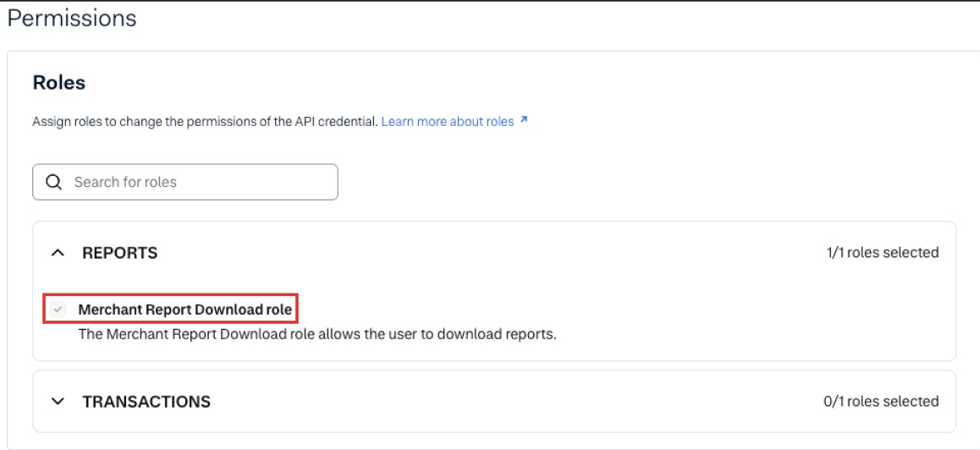
Task: Click the Permissions page title
Action: (71, 18)
